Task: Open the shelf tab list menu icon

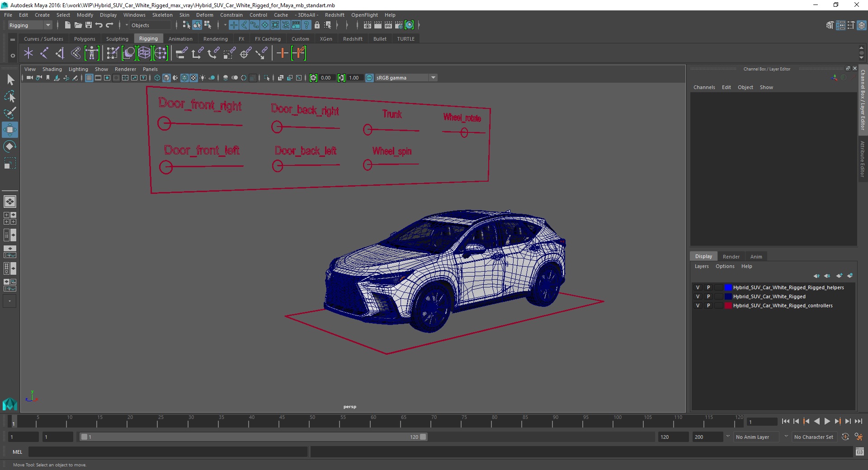Action: point(13,39)
